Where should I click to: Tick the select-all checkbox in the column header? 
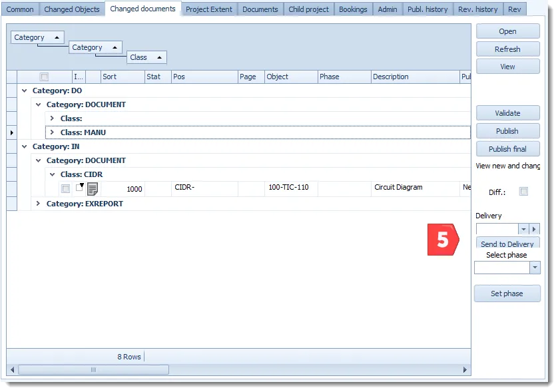[x=44, y=77]
